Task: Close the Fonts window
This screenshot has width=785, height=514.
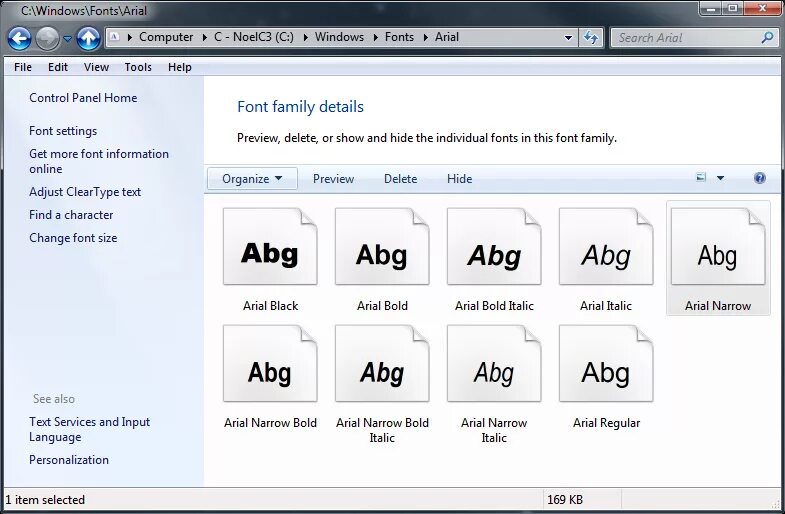Action: (x=763, y=9)
